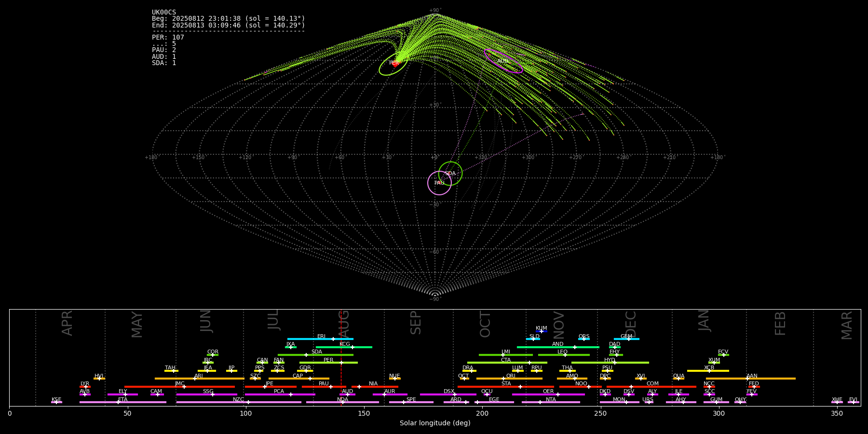Click the -90° latitude label at map bottom
The image size is (868, 434).
(434, 299)
